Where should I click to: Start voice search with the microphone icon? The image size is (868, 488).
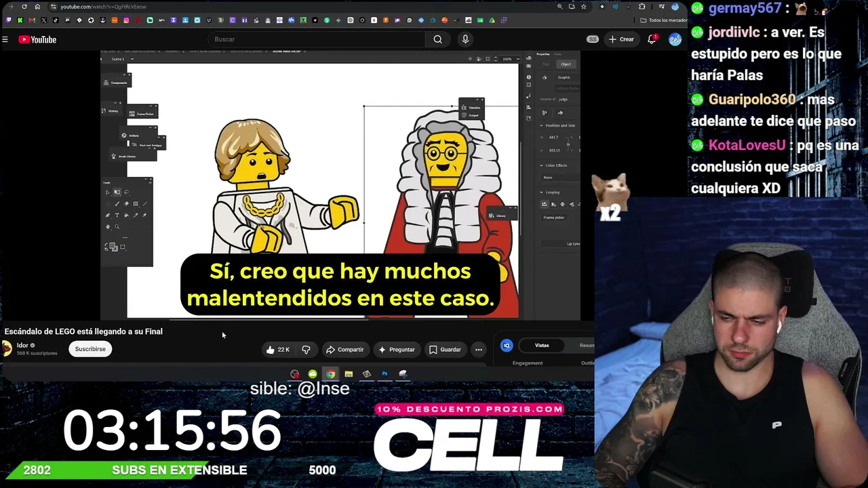[x=465, y=39]
